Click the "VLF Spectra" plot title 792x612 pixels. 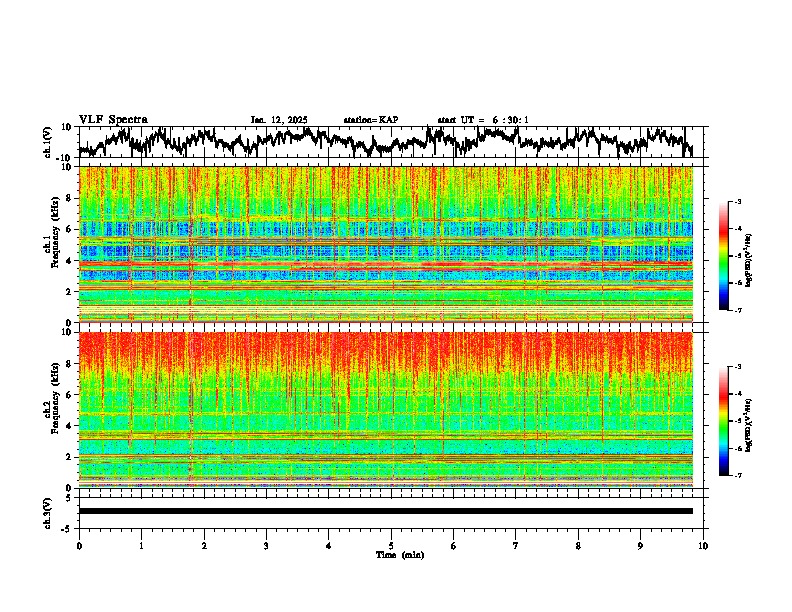[113, 119]
